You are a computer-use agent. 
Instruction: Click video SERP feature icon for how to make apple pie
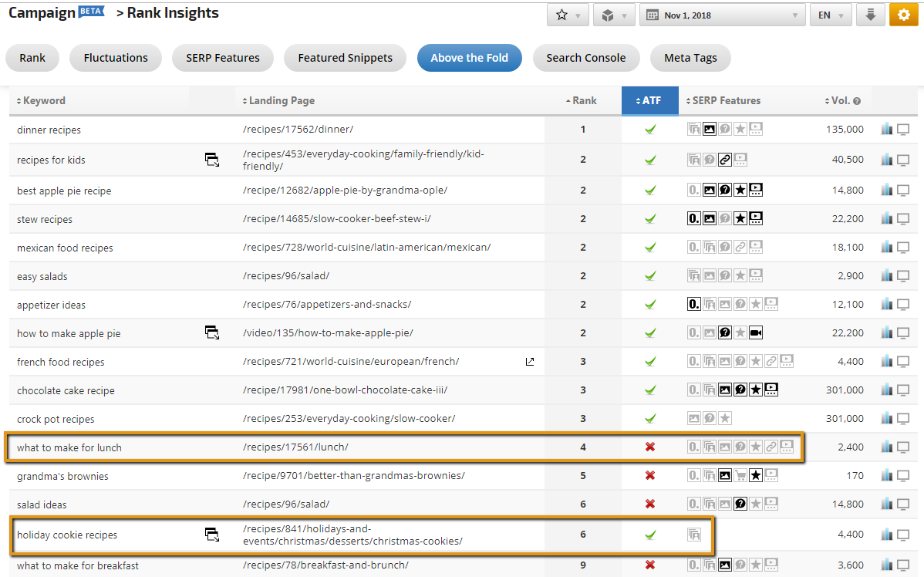tap(756, 333)
